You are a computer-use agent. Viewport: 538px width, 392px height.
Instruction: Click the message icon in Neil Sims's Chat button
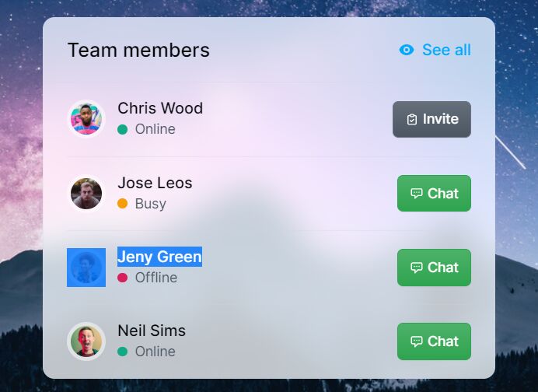[417, 341]
